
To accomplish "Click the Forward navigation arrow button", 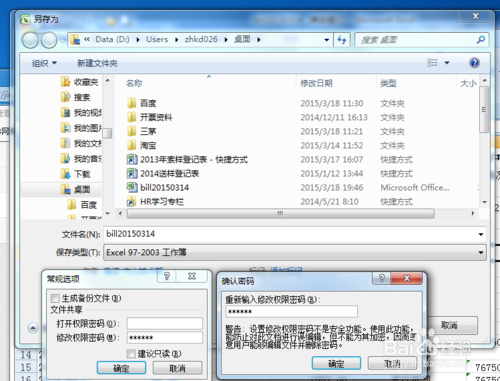I will click(x=49, y=40).
